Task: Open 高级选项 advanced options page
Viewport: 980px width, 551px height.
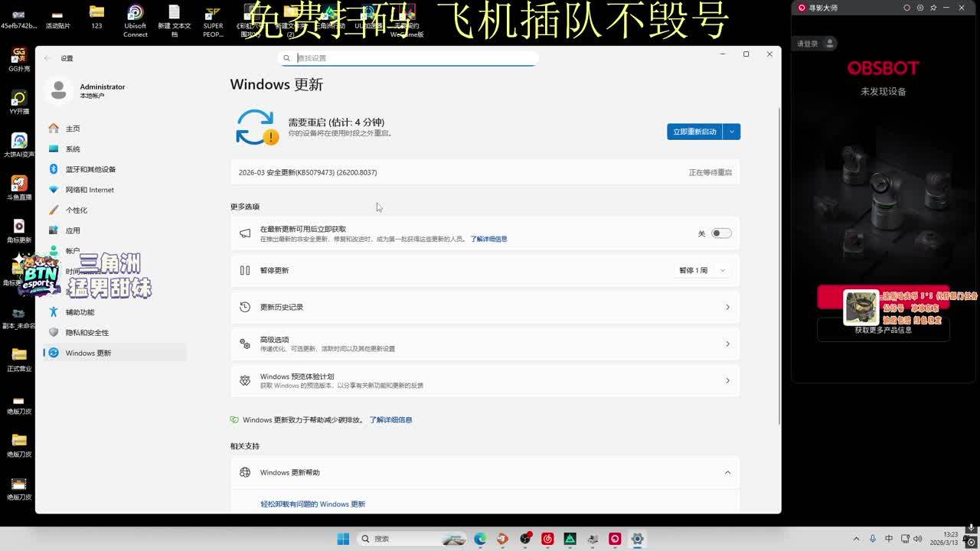Action: click(485, 344)
